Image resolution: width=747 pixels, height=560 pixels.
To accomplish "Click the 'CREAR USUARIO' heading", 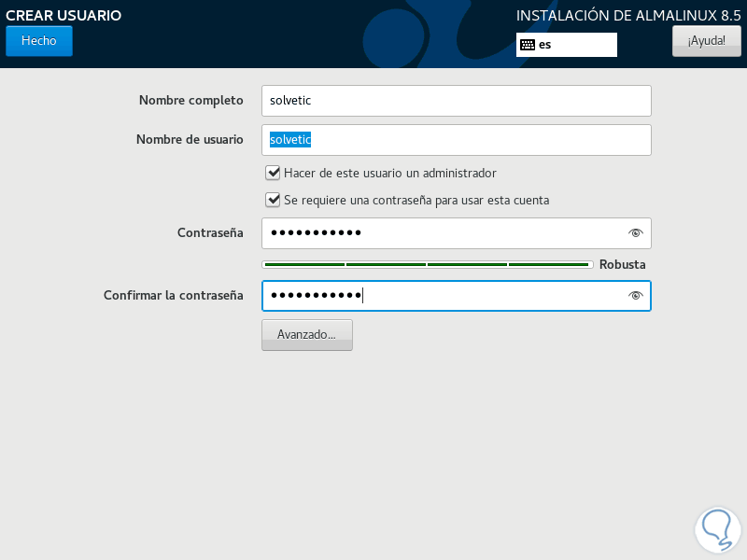I will click(x=63, y=15).
